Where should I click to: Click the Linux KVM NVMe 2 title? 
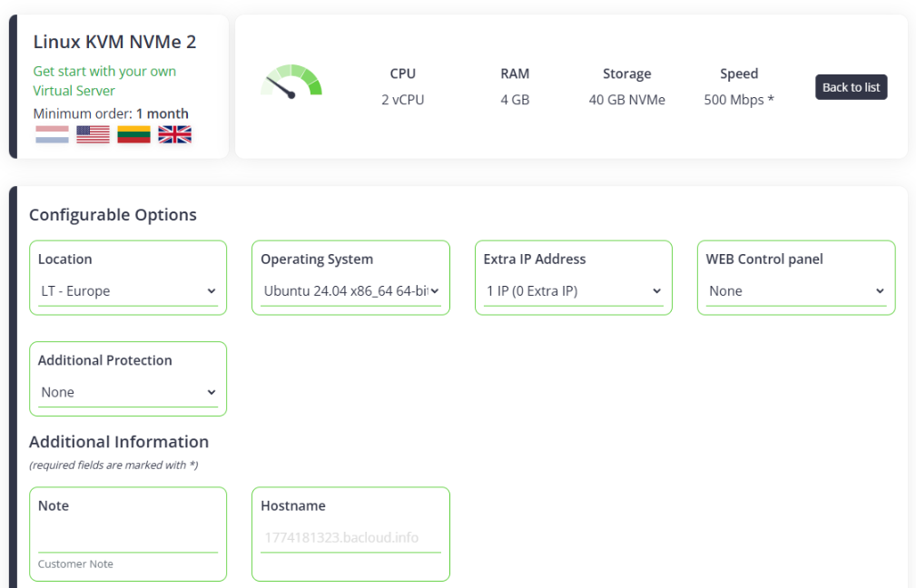[114, 42]
